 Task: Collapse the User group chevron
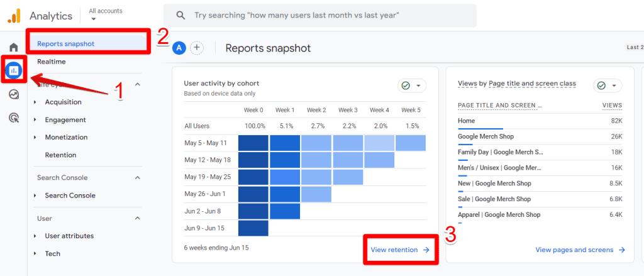coord(138,218)
